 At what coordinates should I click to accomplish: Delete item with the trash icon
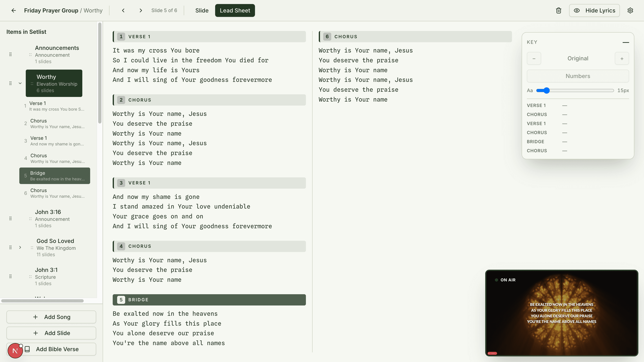[x=558, y=10]
